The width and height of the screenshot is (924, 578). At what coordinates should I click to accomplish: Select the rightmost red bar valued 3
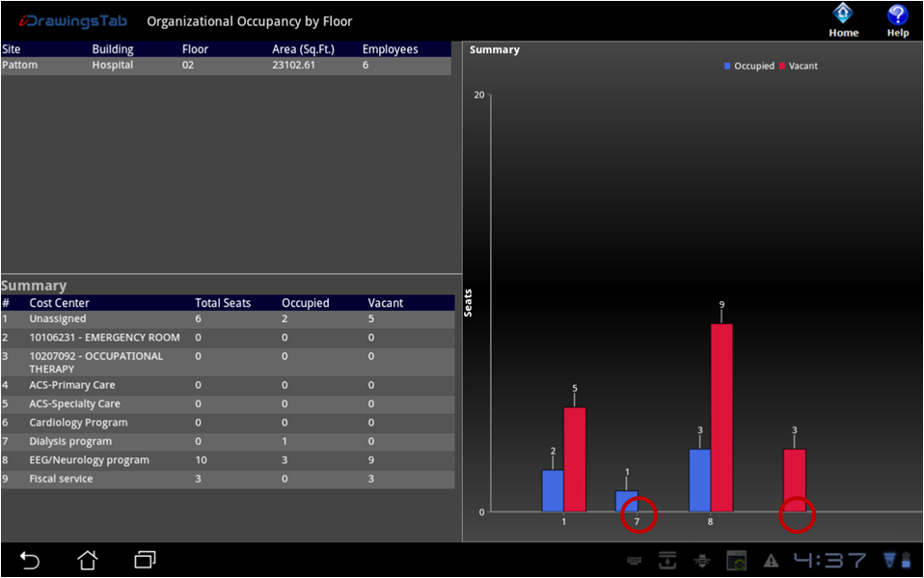coord(795,481)
